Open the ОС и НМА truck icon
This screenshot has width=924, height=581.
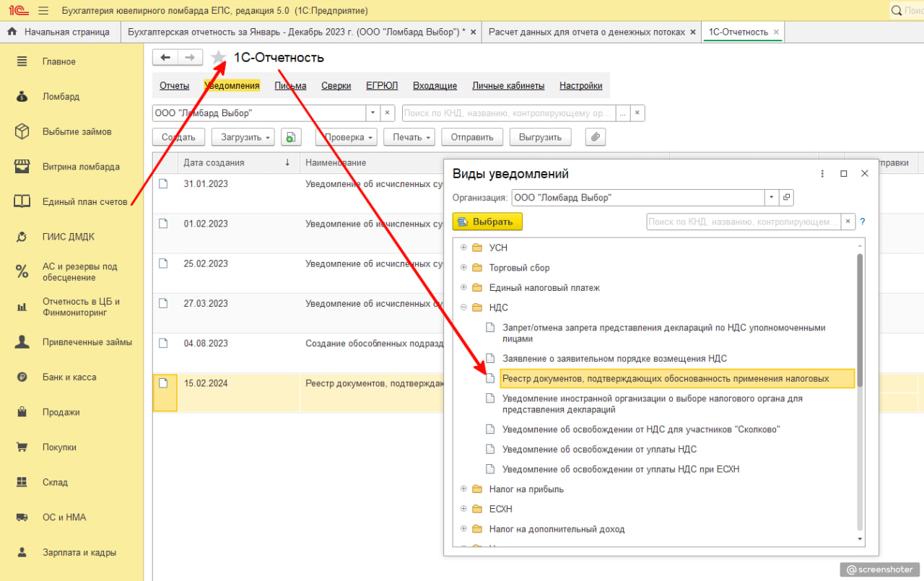(22, 517)
